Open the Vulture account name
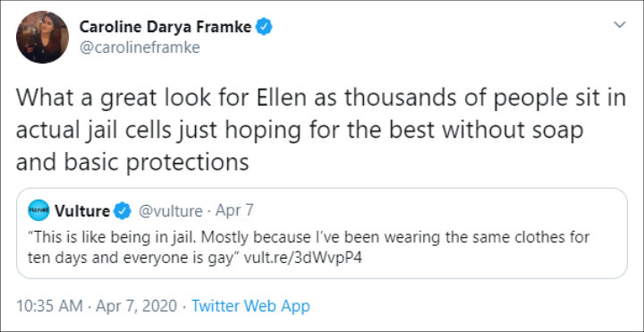The height and width of the screenshot is (332, 644). pos(82,211)
